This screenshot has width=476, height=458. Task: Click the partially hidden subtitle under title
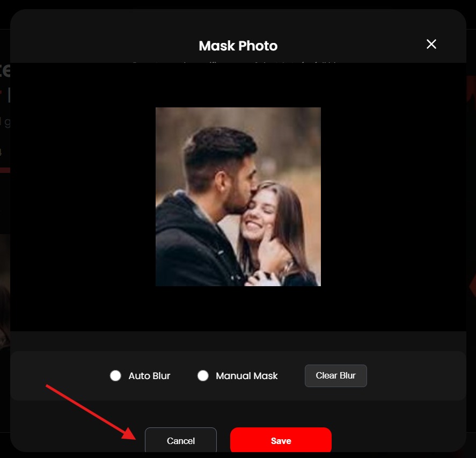pos(238,62)
